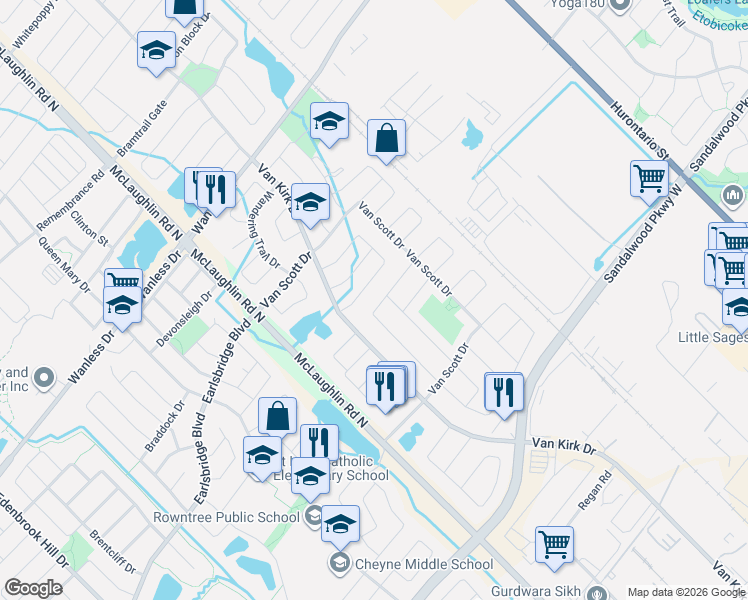748x600 pixels.
Task: Select the restaurant marker next to Sandalwood Pkwy curve
Action: (x=504, y=393)
